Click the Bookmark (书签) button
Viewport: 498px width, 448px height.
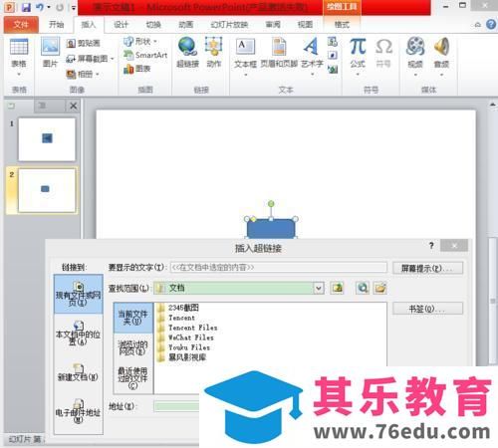click(x=427, y=309)
